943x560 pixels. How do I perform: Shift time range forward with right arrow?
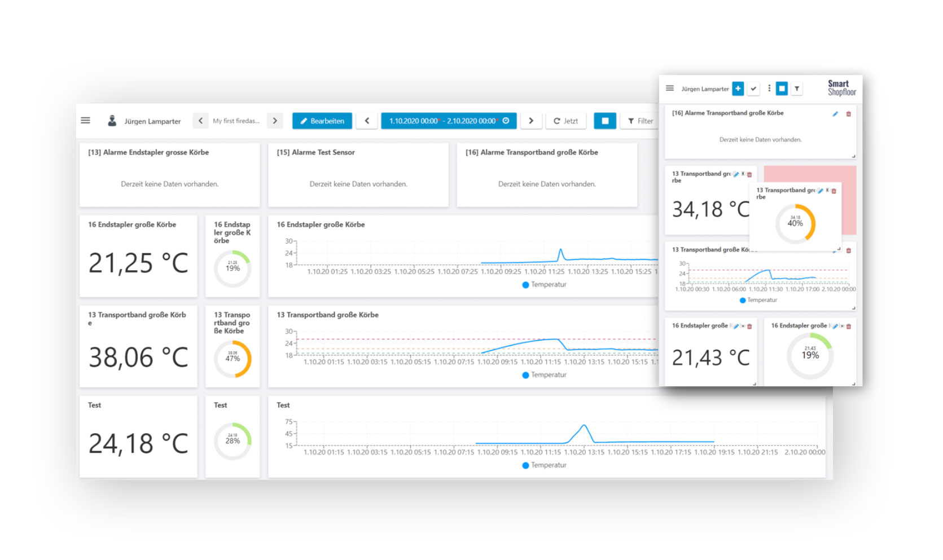point(531,121)
